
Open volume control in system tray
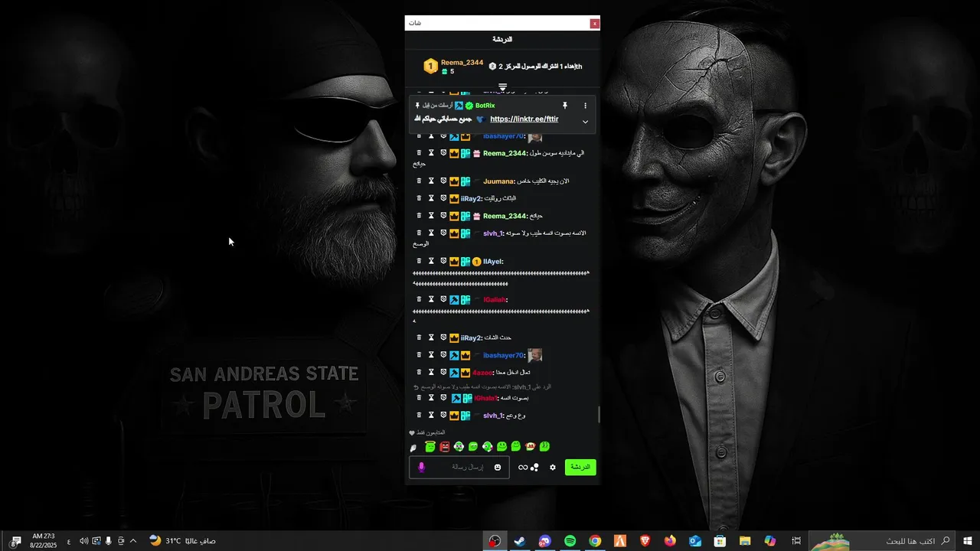click(x=83, y=541)
